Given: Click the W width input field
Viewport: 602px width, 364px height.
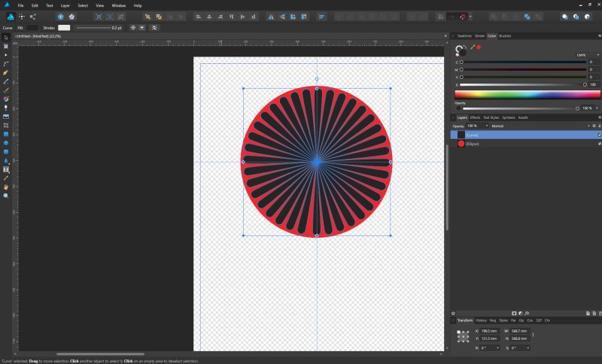Looking at the screenshot, I should [x=520, y=331].
